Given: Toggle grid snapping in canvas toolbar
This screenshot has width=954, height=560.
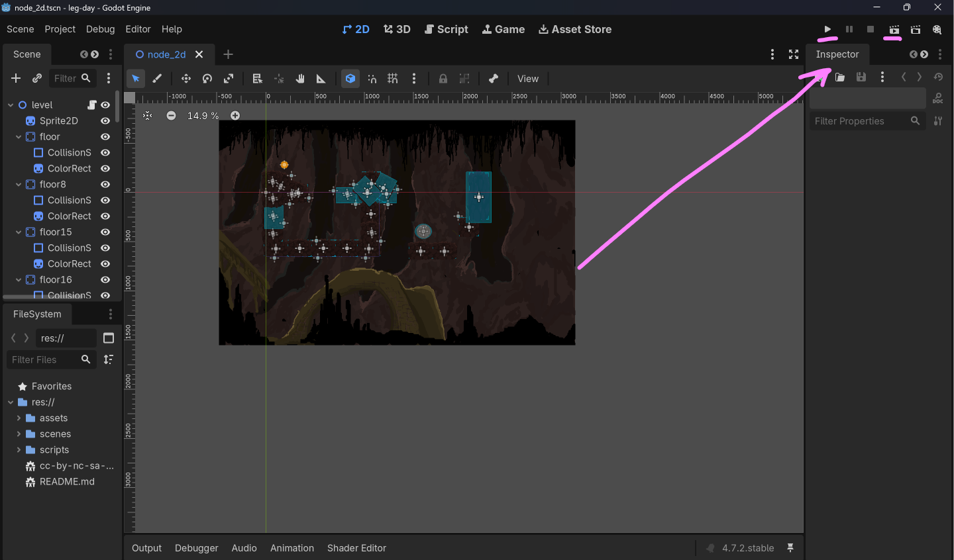Looking at the screenshot, I should click(x=393, y=79).
